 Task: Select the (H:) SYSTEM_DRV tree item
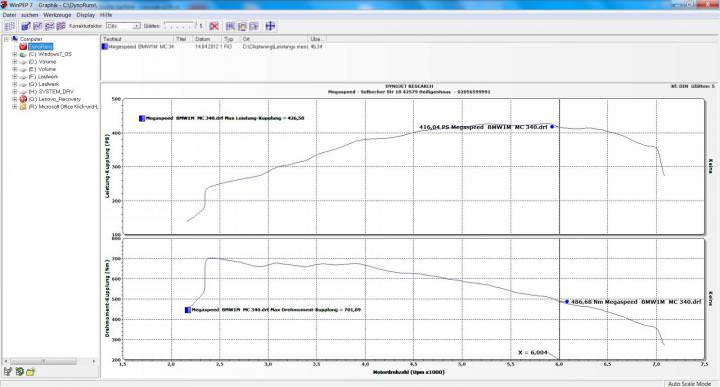pyautogui.click(x=51, y=91)
